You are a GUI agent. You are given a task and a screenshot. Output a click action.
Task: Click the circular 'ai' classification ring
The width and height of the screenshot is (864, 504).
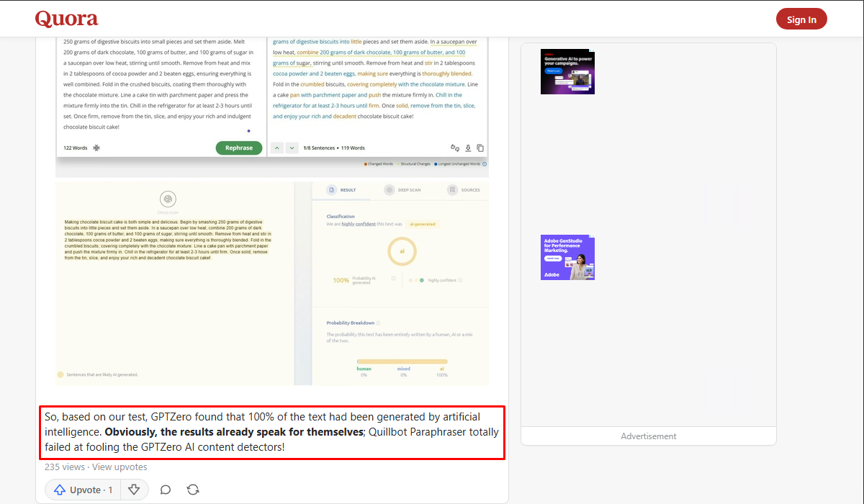click(402, 251)
